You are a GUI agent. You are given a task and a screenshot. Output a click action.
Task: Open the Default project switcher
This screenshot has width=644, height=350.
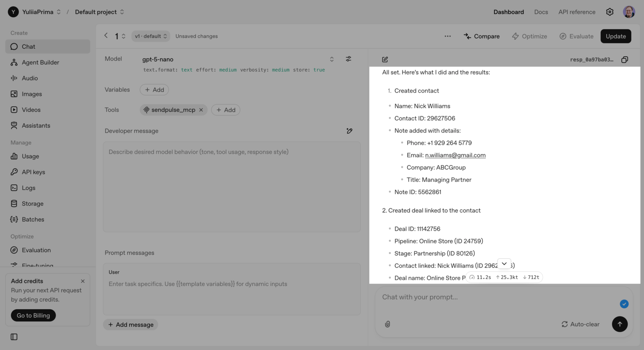point(99,12)
